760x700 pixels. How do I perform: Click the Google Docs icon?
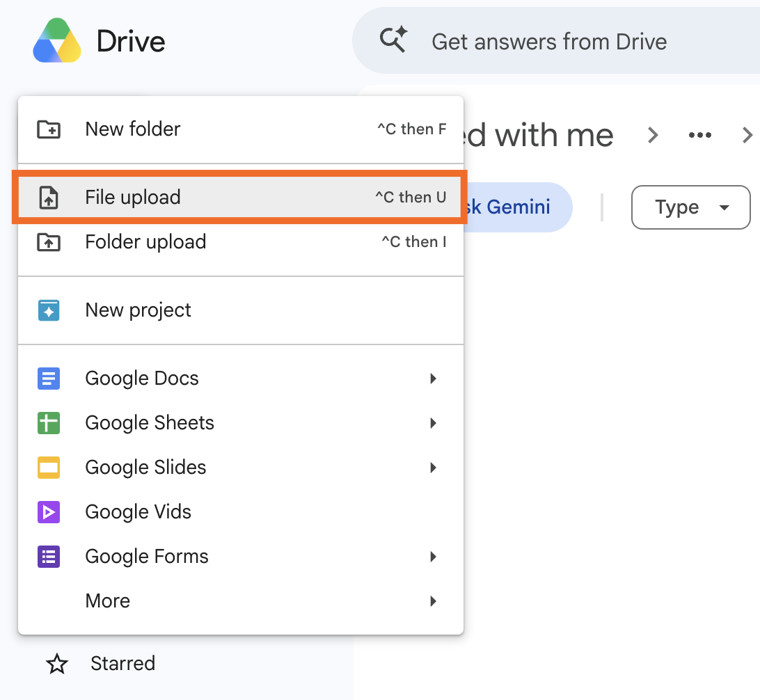click(x=49, y=379)
